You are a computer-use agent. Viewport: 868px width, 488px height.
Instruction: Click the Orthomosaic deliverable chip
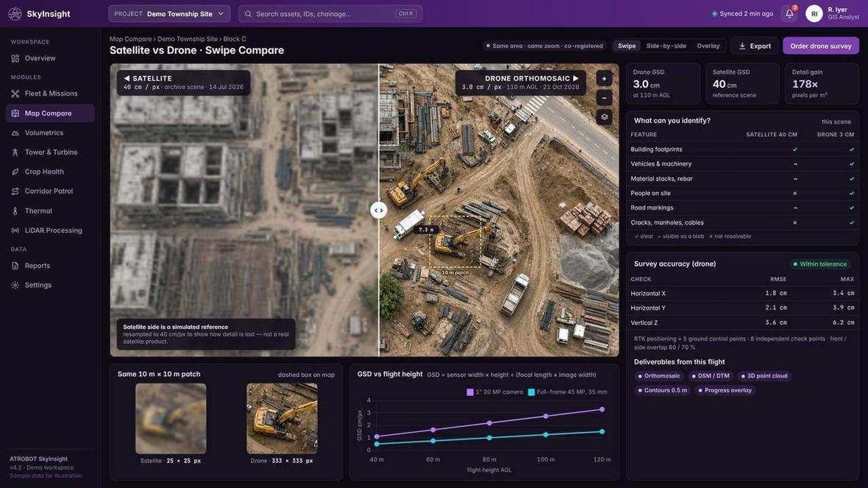(659, 376)
